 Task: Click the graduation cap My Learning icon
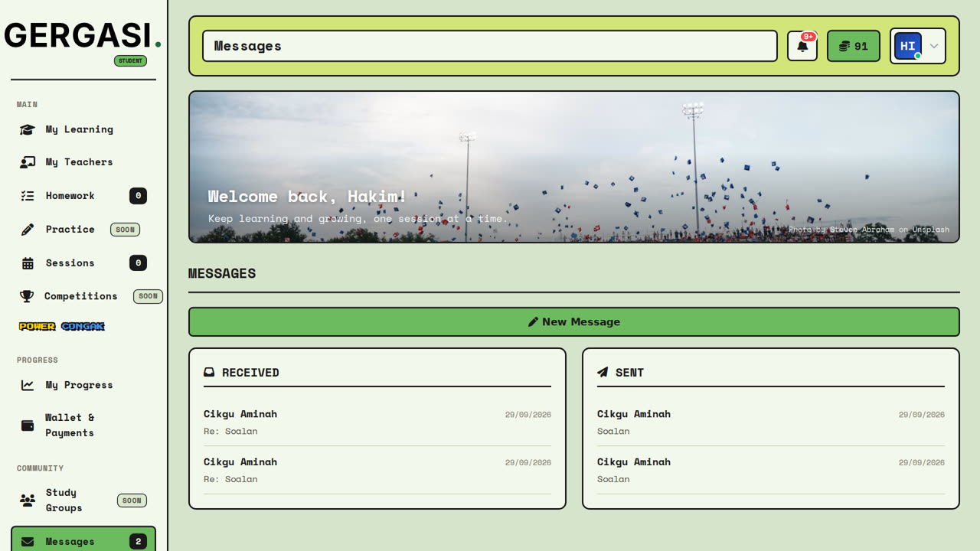28,129
